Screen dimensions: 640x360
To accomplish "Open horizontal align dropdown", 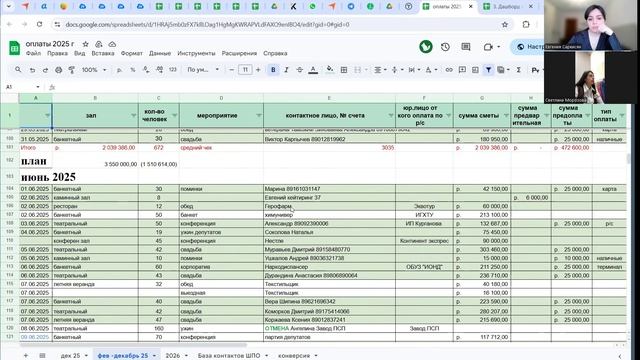I will pyautogui.click(x=380, y=70).
